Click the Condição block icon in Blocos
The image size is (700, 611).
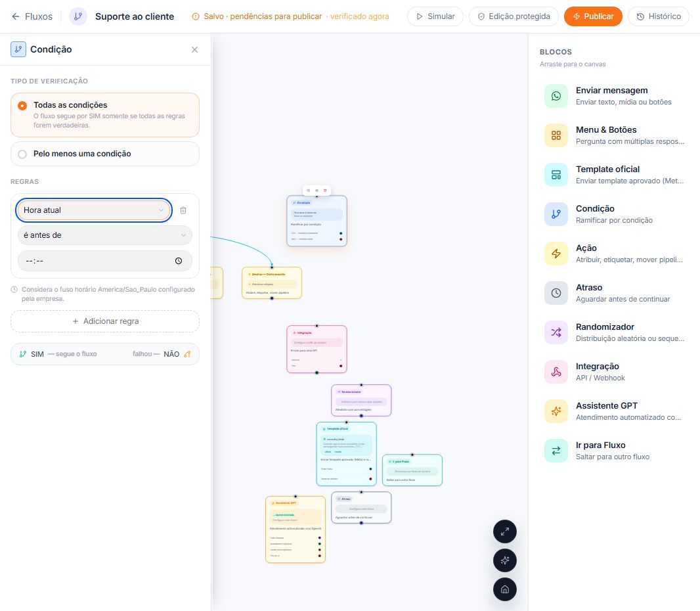point(556,214)
